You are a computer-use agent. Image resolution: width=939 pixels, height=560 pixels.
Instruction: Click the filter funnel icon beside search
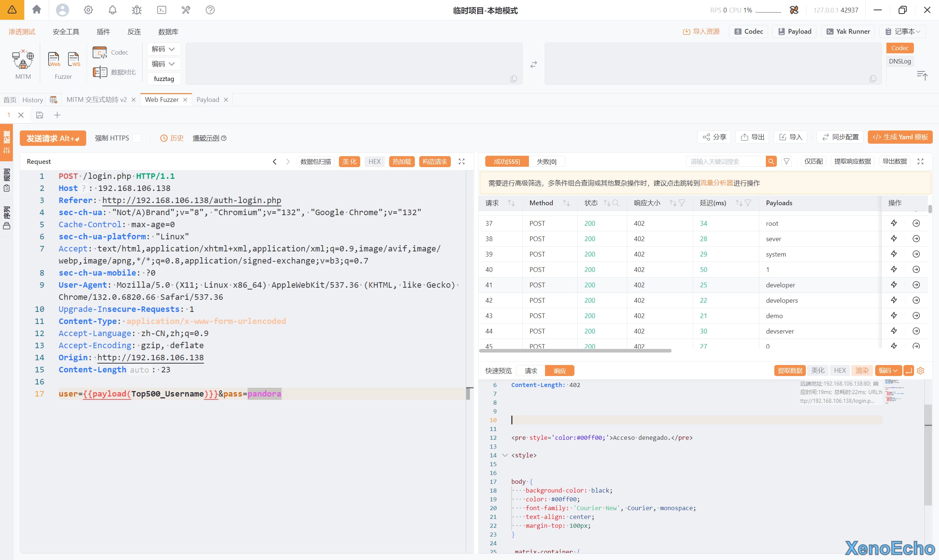point(786,162)
